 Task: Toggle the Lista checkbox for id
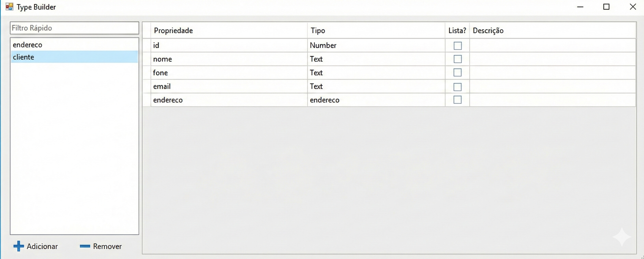pyautogui.click(x=458, y=46)
